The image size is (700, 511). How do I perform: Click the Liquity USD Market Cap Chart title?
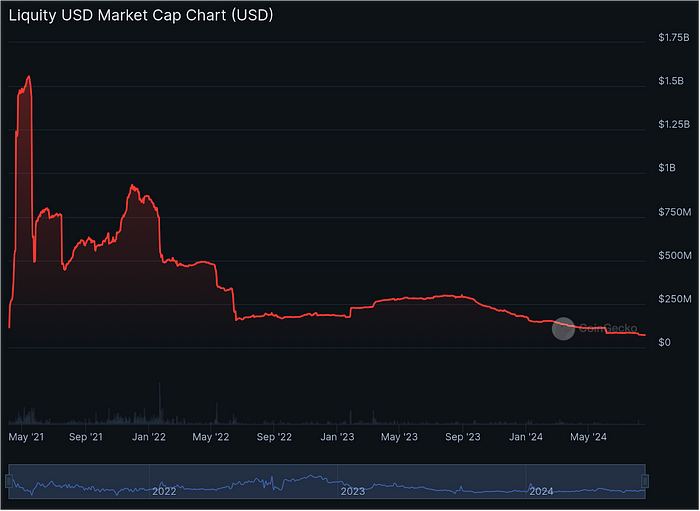pyautogui.click(x=141, y=16)
